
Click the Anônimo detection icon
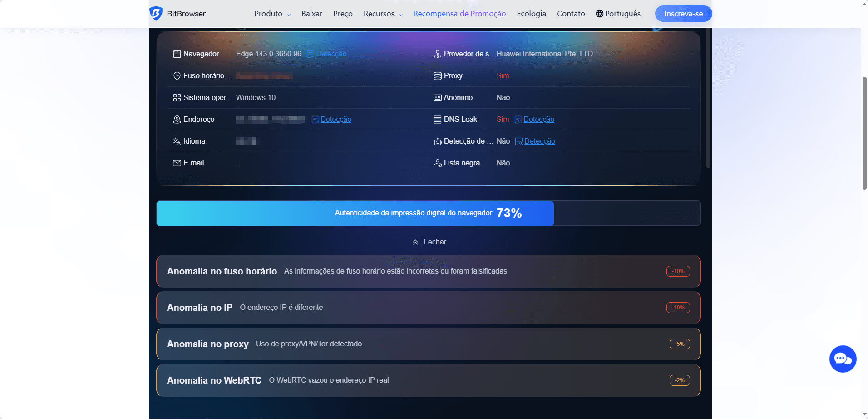click(x=438, y=97)
